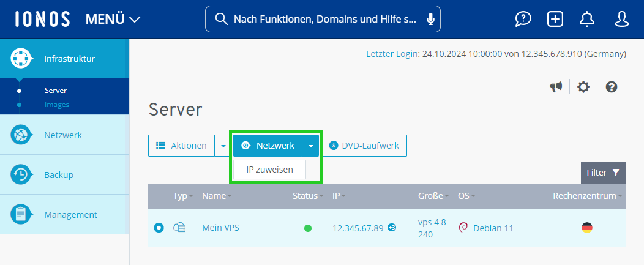The image size is (644, 265).
Task: Open the settings gear icon
Action: tap(583, 87)
